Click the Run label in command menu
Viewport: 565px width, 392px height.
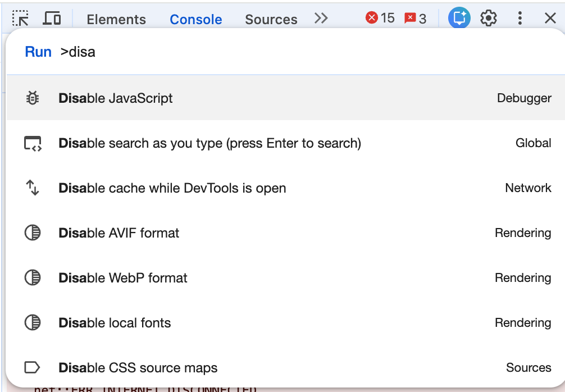pyautogui.click(x=38, y=52)
